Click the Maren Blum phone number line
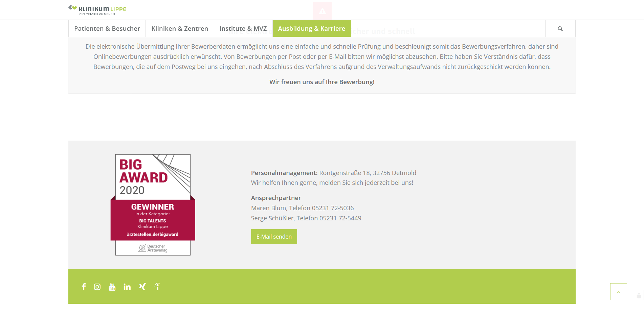This screenshot has height=317, width=644. point(303,208)
